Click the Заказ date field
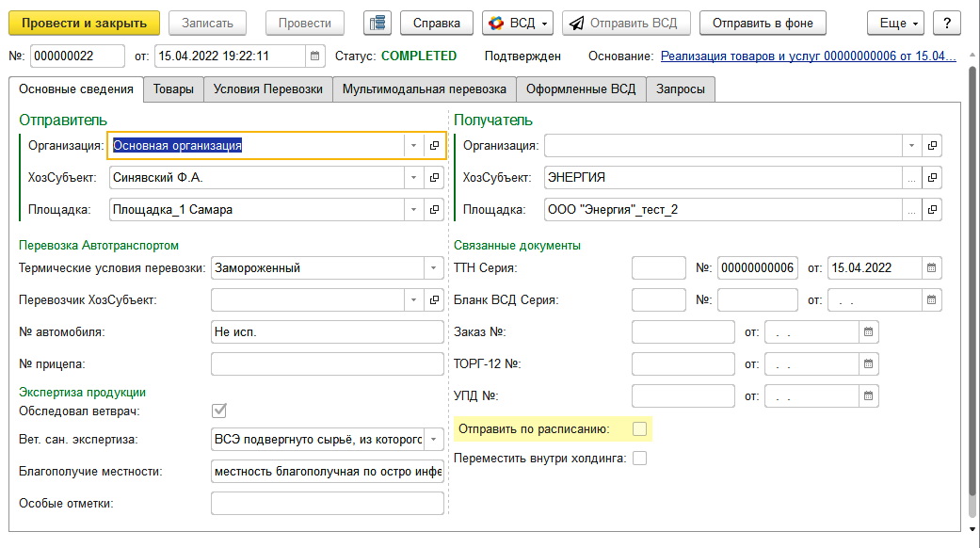Screen dimensions: 980x548 click(811, 331)
